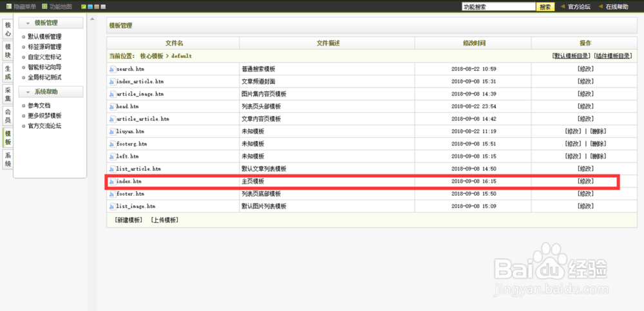Click the file icon beside list_article.htm
This screenshot has height=311, width=644.
tap(112, 169)
